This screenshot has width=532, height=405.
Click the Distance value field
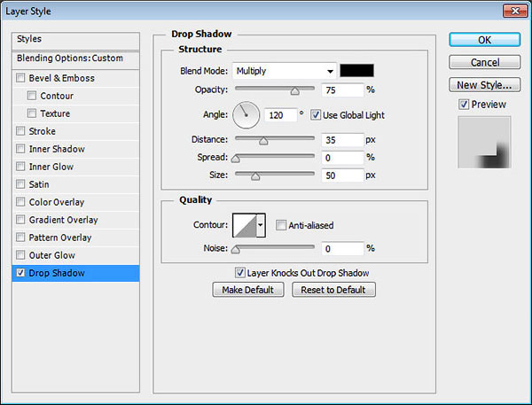click(342, 140)
